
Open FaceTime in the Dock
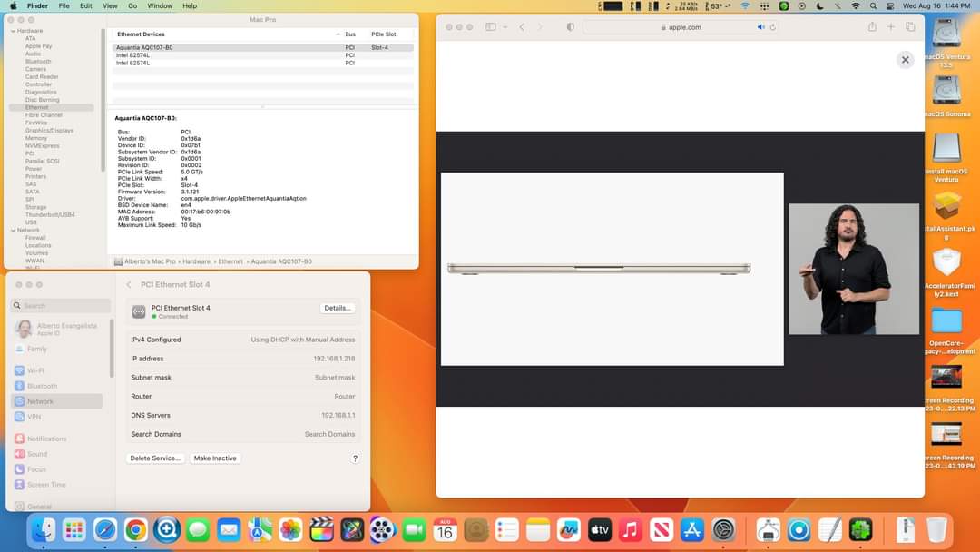pyautogui.click(x=414, y=531)
